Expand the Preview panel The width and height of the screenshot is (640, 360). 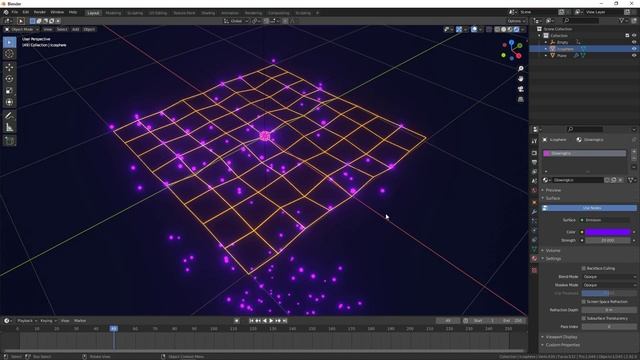pyautogui.click(x=553, y=190)
